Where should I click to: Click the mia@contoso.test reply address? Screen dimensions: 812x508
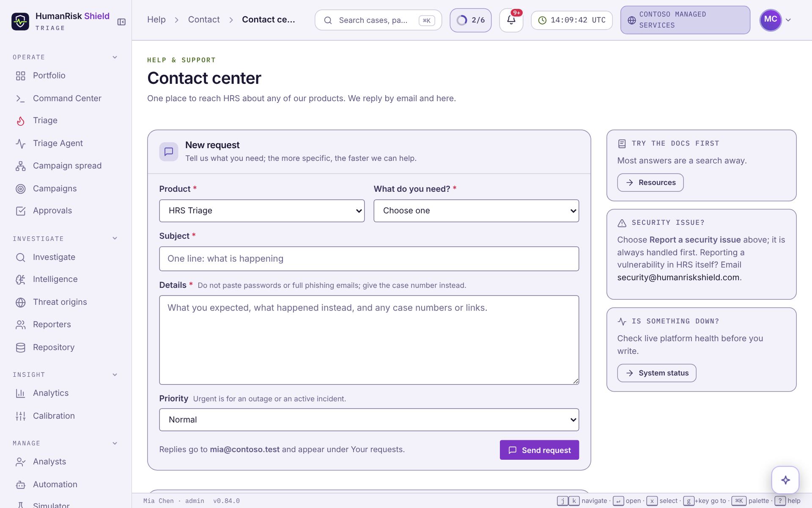245,450
